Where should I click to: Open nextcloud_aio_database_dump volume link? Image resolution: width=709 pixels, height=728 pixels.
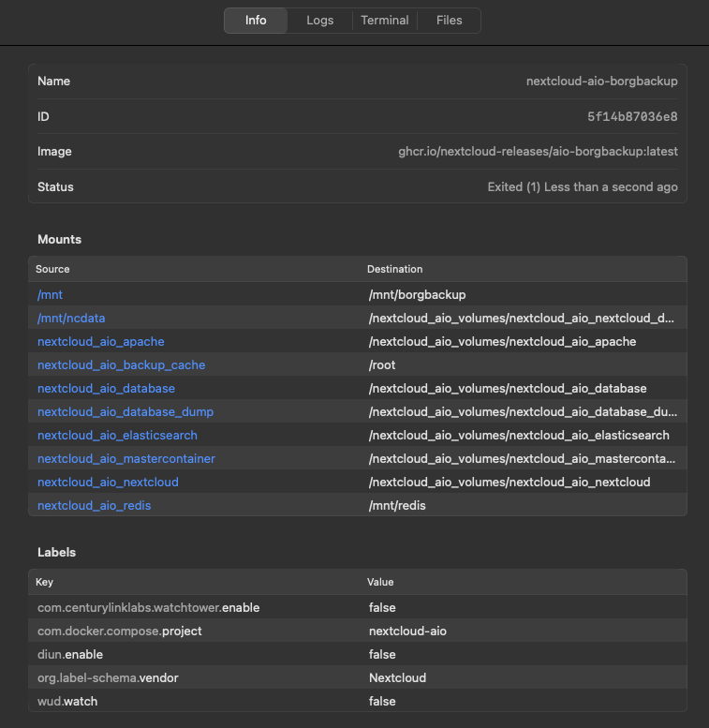(x=126, y=412)
